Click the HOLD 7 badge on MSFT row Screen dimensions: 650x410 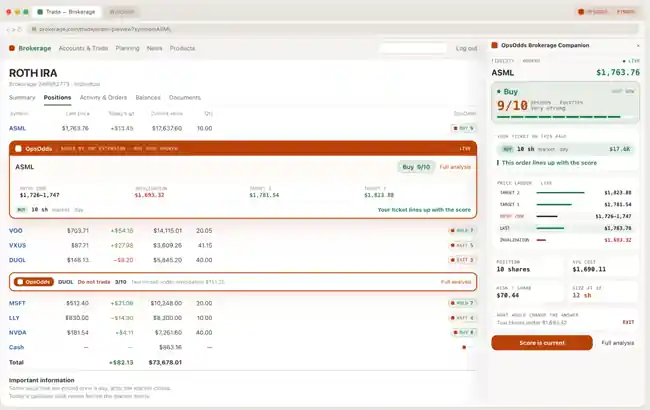pos(462,303)
